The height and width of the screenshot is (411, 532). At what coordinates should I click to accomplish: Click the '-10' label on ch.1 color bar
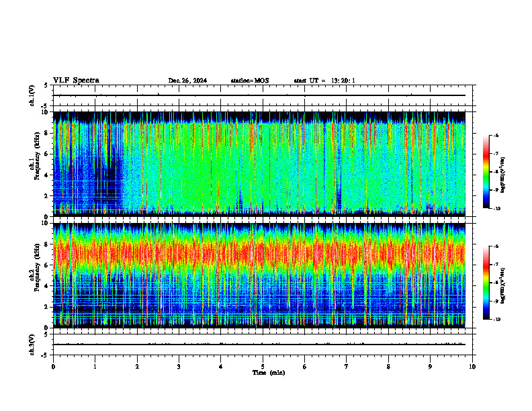[x=496, y=209]
